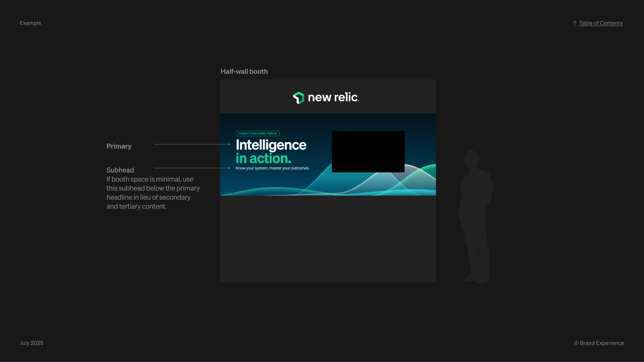The height and width of the screenshot is (362, 644).
Task: Click the white Intelligence headline
Action: (271, 145)
